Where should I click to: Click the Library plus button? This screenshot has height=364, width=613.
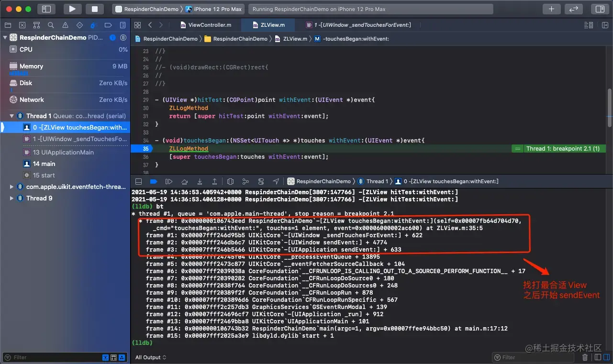[552, 9]
